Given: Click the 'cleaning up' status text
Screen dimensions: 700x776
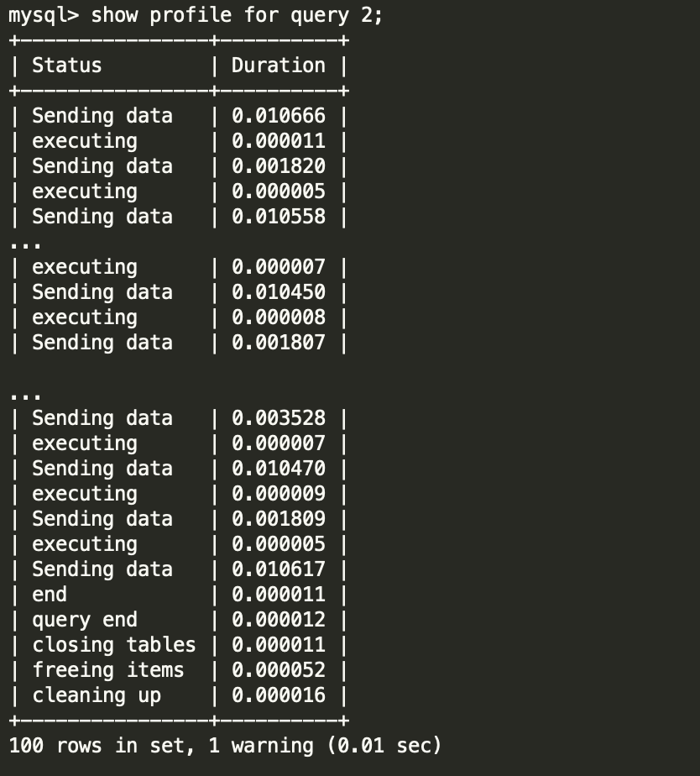Looking at the screenshot, I should 96,695.
